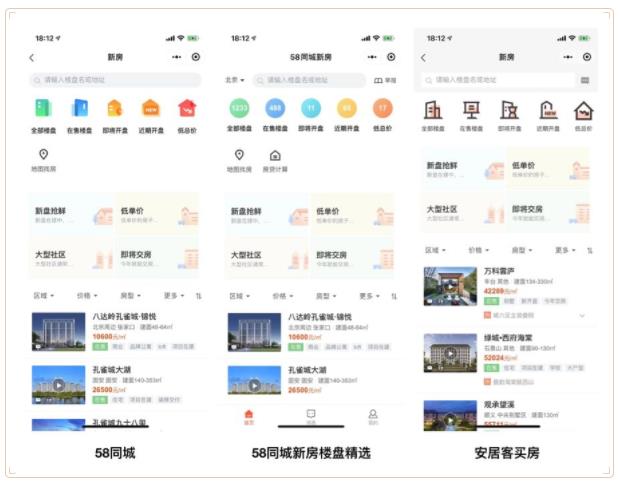Click the search field in the 58同城 screen

[x=115, y=80]
